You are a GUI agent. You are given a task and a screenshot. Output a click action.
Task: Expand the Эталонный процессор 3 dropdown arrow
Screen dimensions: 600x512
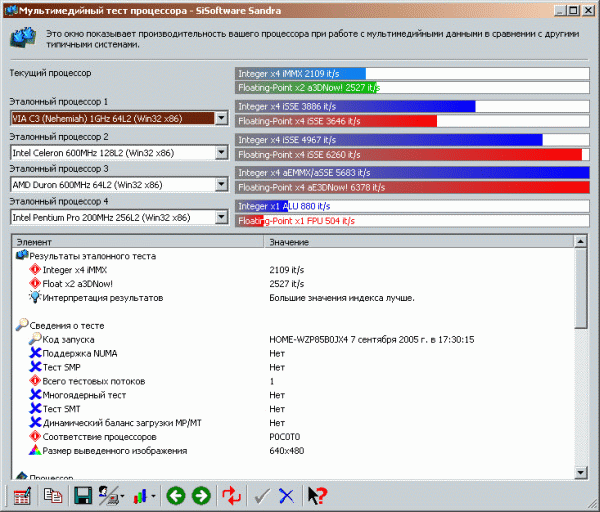tap(222, 185)
